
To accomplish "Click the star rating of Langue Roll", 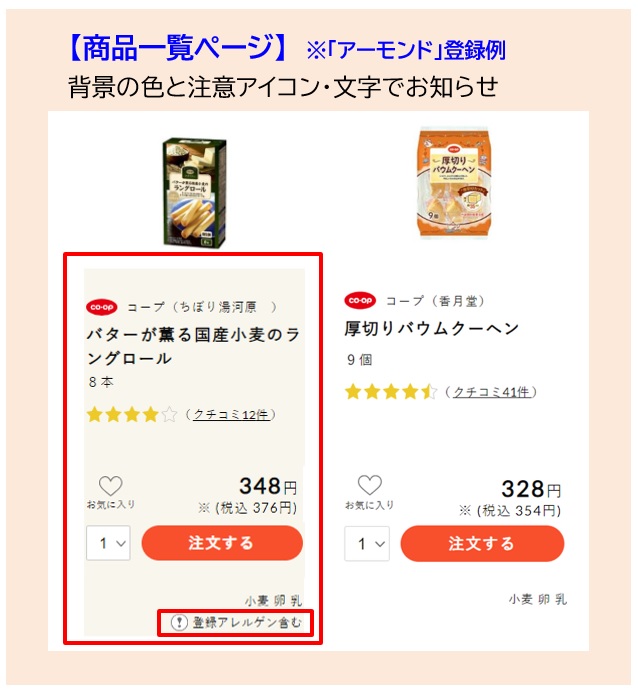I will coord(132,415).
